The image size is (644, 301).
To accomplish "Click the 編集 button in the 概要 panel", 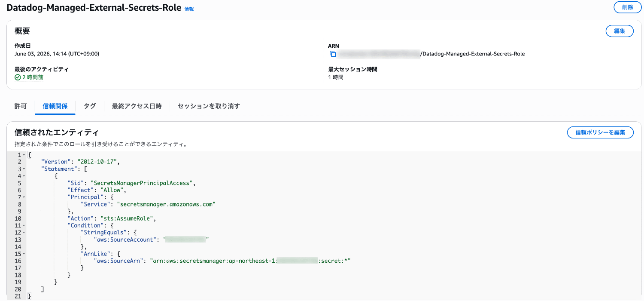I will [x=619, y=31].
